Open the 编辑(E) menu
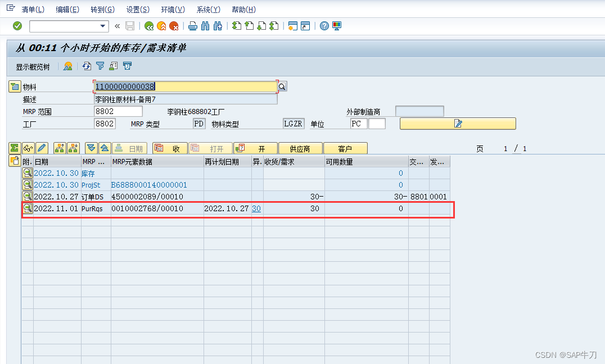 (x=67, y=10)
